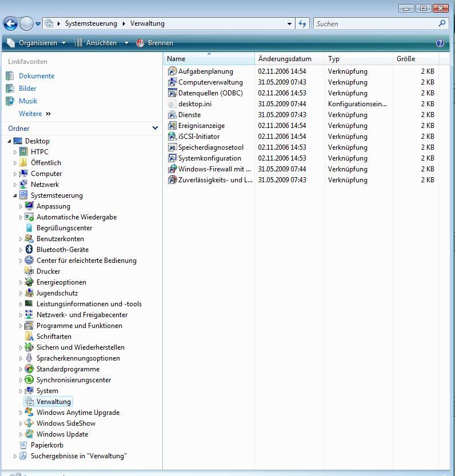
Task: Click the Dienste gear icon
Action: coord(172,115)
